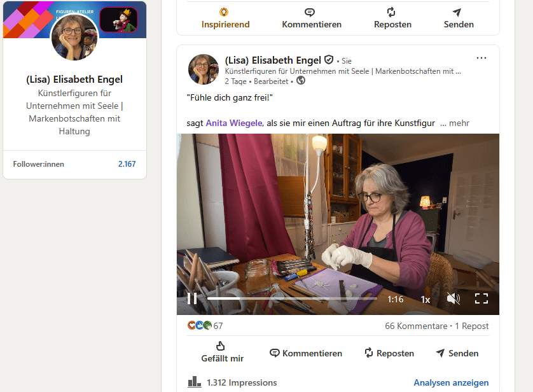Open the reactions count 67
Viewport: 533px width, 392px height.
(218, 326)
